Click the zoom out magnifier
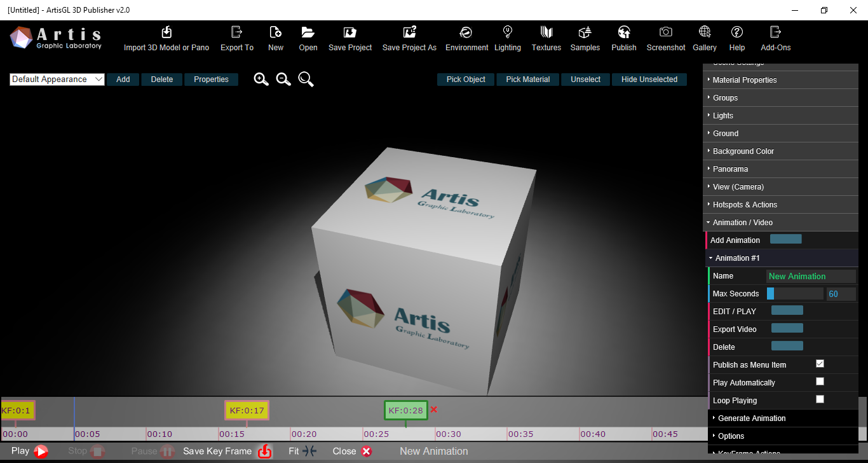 click(283, 79)
